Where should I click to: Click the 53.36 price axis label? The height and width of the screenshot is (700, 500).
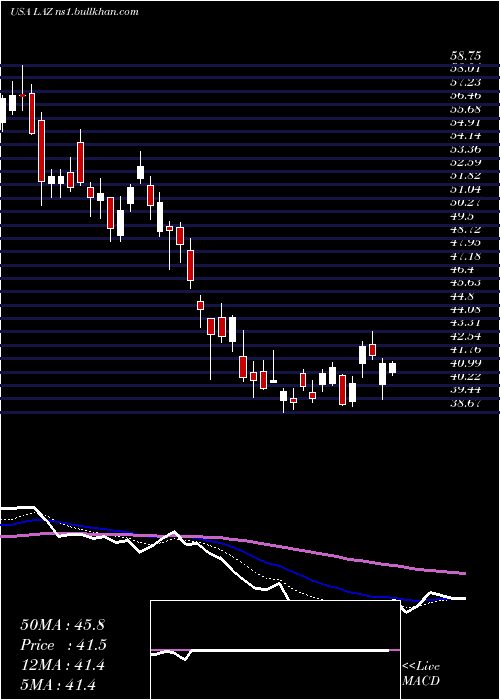pyautogui.click(x=465, y=149)
